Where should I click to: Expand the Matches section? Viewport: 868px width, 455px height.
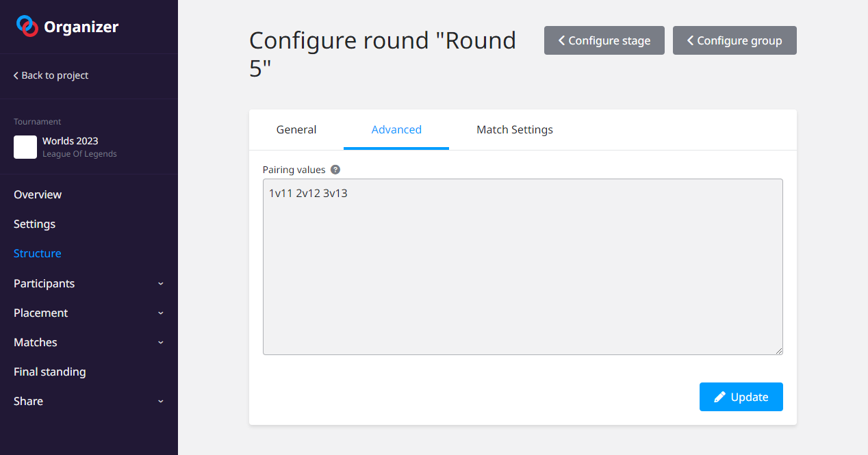160,342
